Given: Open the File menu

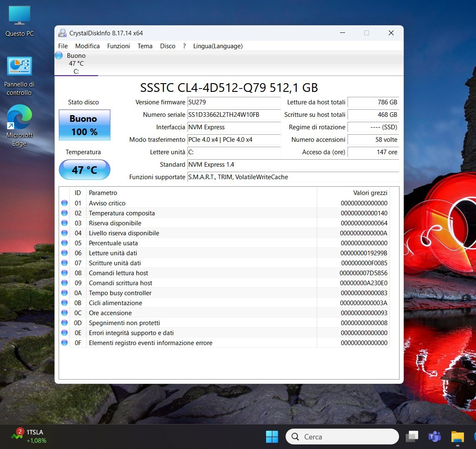Looking at the screenshot, I should tap(63, 46).
